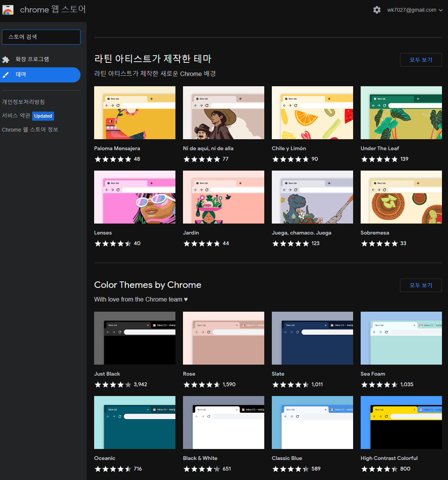This screenshot has height=480, width=448.
Task: Click 모두 보기 for Color Themes by Chrome
Action: (x=421, y=285)
